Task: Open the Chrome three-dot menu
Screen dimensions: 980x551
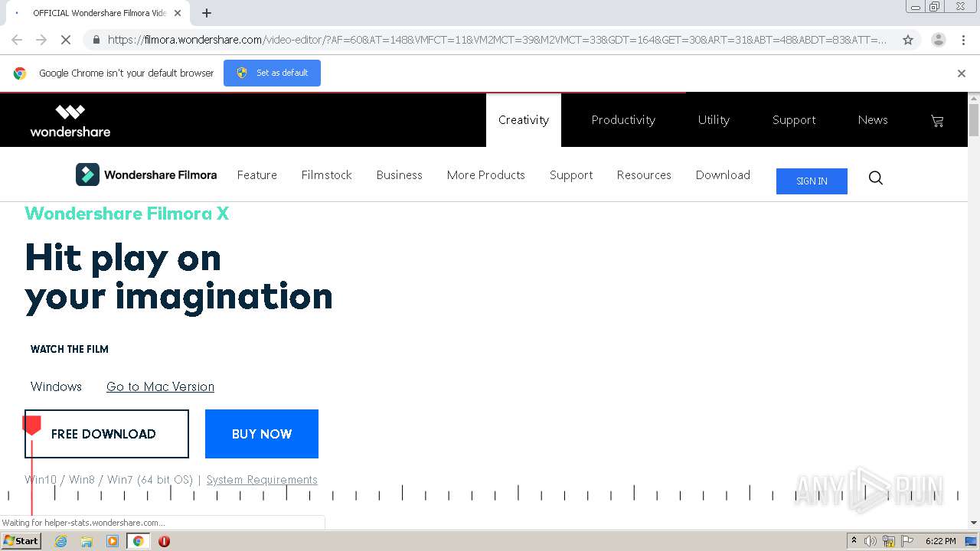Action: click(963, 40)
